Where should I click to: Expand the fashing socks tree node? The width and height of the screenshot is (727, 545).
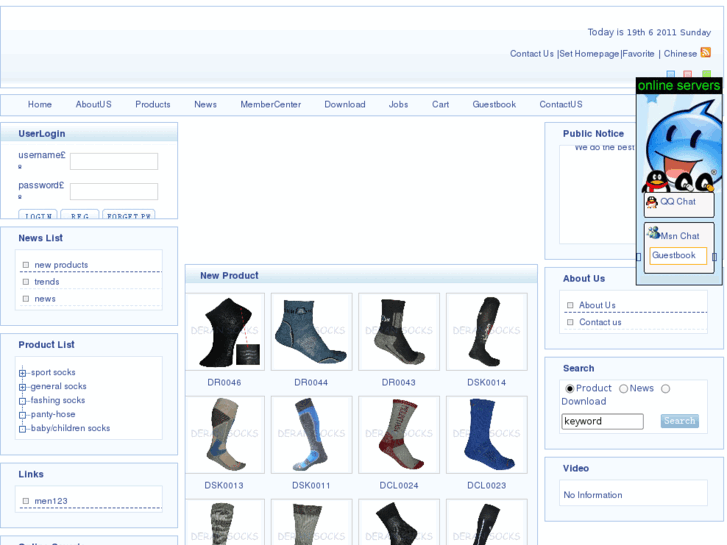click(x=22, y=401)
